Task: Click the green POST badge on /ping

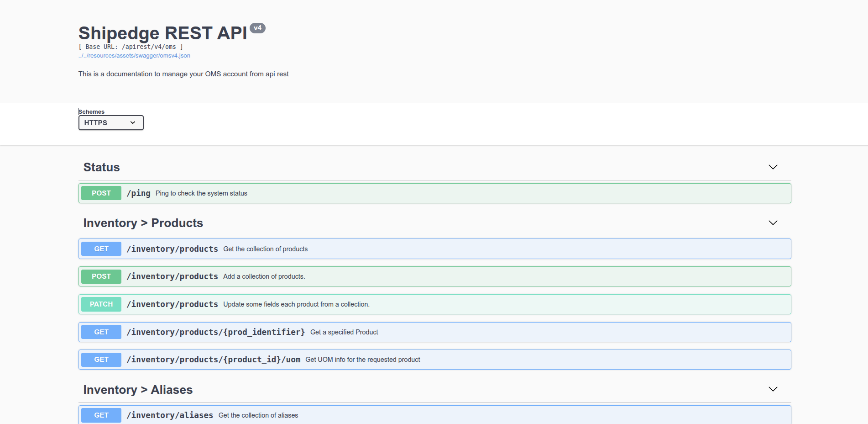Action: point(101,193)
